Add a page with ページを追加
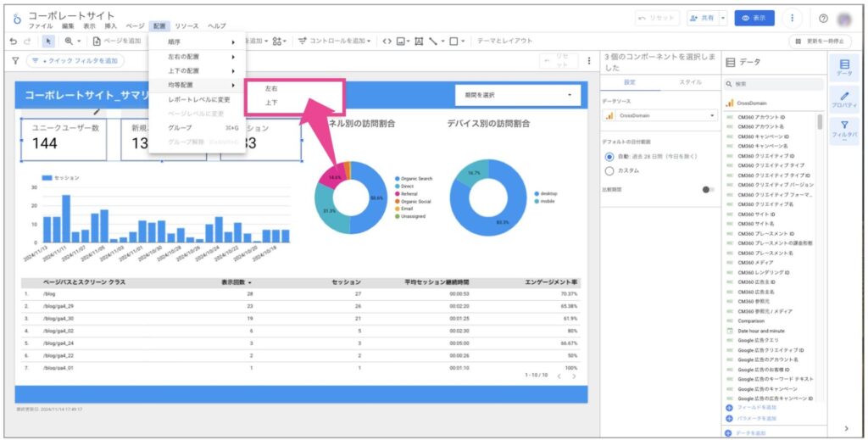The width and height of the screenshot is (868, 440). pos(116,41)
